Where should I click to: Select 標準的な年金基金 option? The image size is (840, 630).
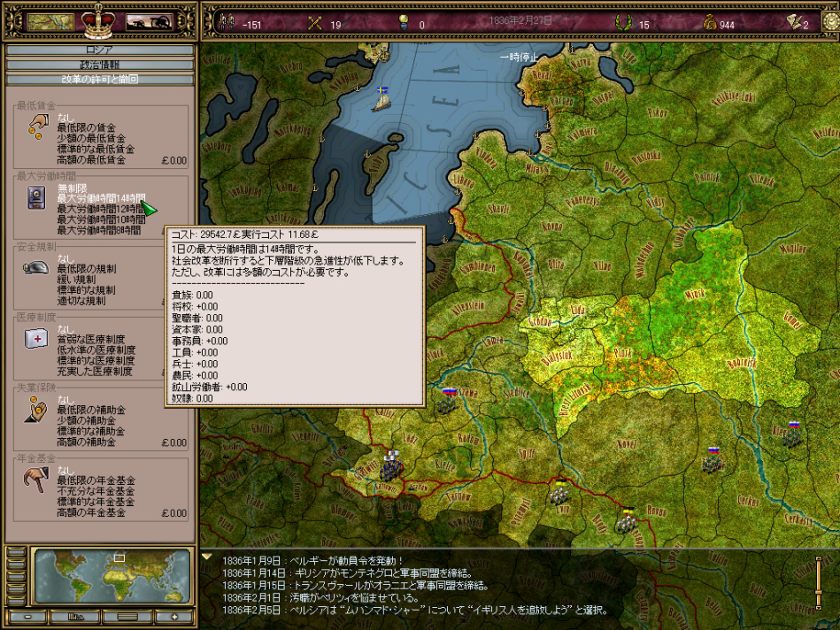pyautogui.click(x=96, y=502)
